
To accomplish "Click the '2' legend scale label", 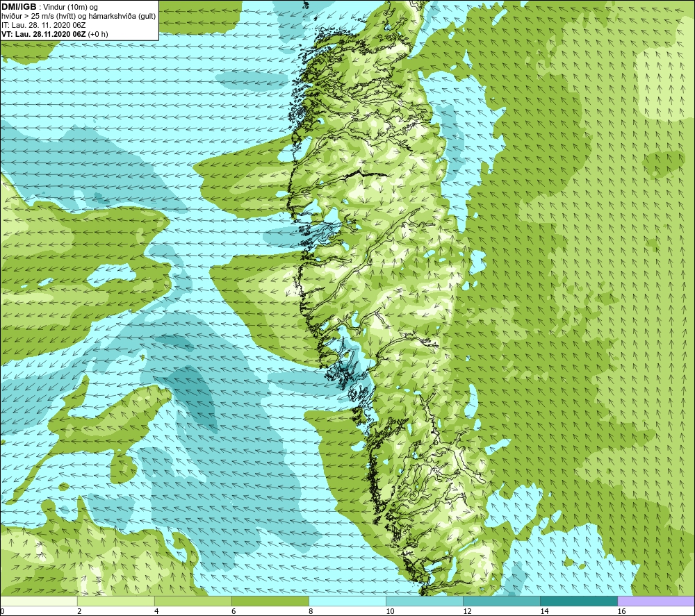I will click(x=79, y=611).
